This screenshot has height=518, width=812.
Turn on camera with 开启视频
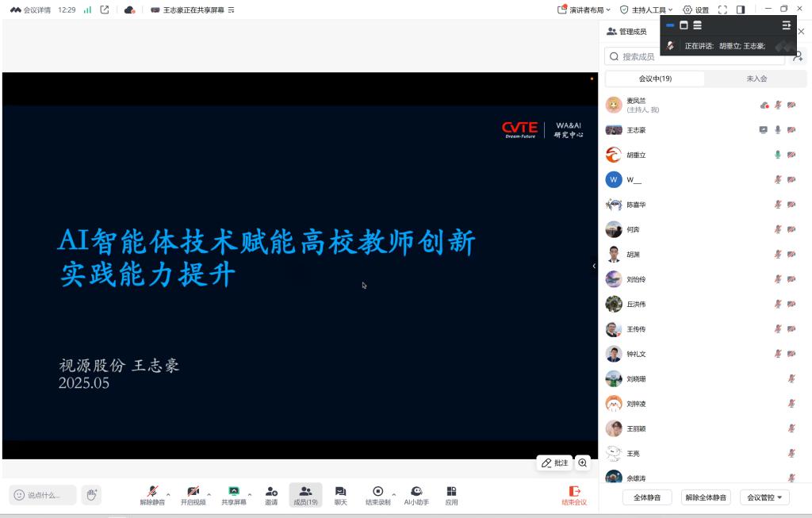(193, 492)
